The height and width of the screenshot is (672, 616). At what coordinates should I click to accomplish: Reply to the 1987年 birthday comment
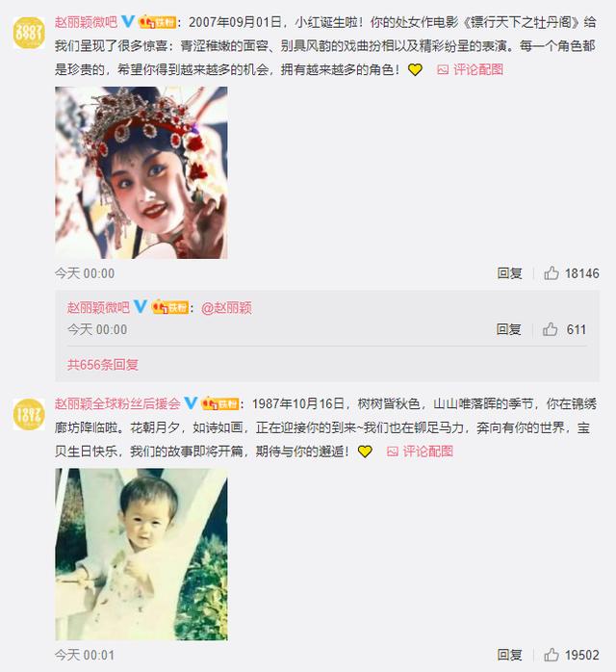click(x=510, y=655)
